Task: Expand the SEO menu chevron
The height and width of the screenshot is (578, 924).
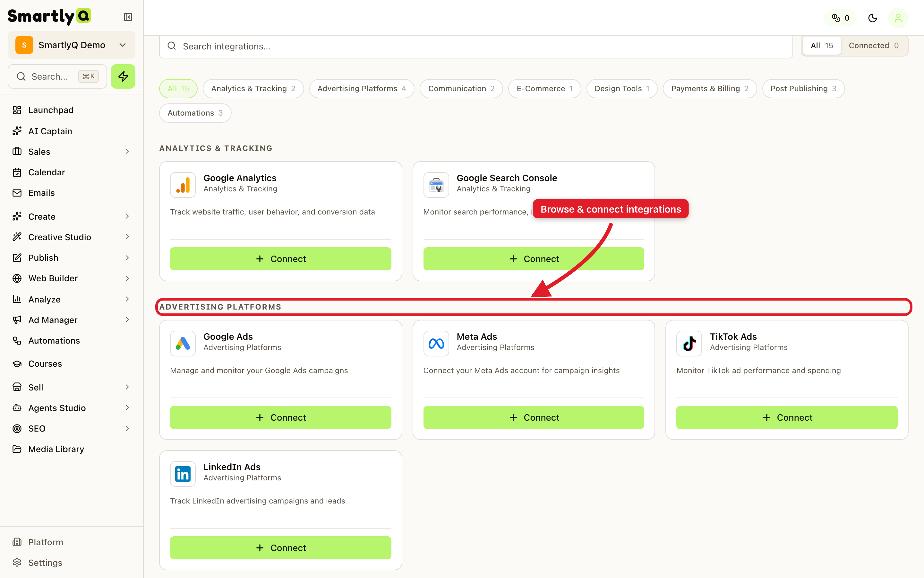Action: (127, 429)
